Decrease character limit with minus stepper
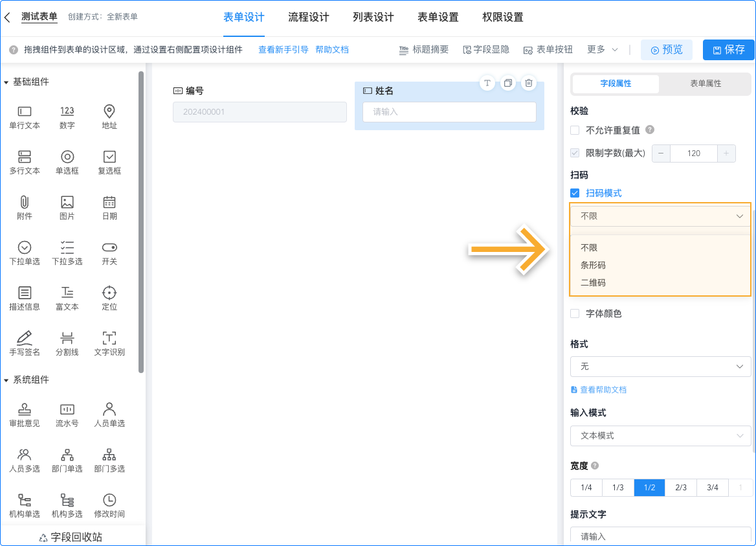The height and width of the screenshot is (546, 756). click(x=661, y=154)
